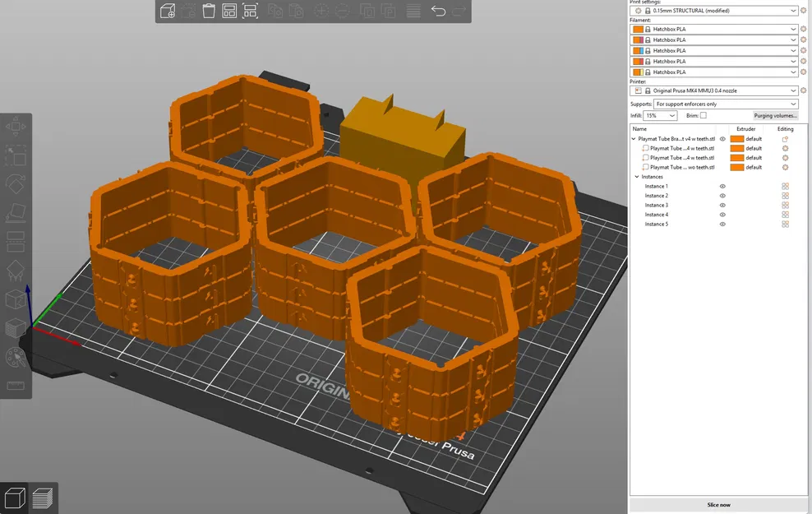Image resolution: width=812 pixels, height=514 pixels.
Task: Click the Arrange selection icon
Action: point(250,11)
